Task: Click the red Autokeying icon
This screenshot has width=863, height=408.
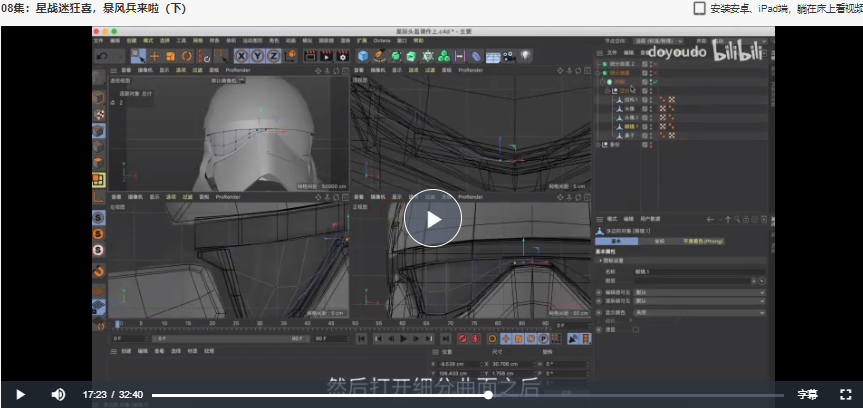Action: click(475, 339)
